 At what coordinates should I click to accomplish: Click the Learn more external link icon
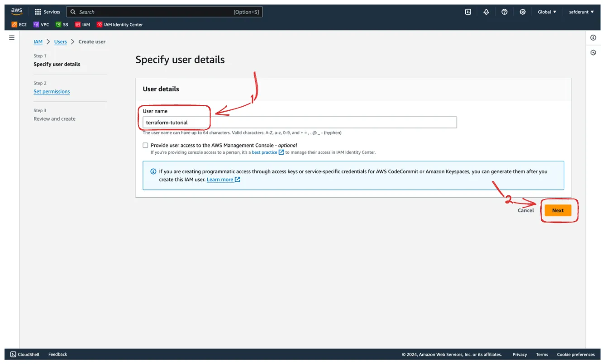click(238, 180)
